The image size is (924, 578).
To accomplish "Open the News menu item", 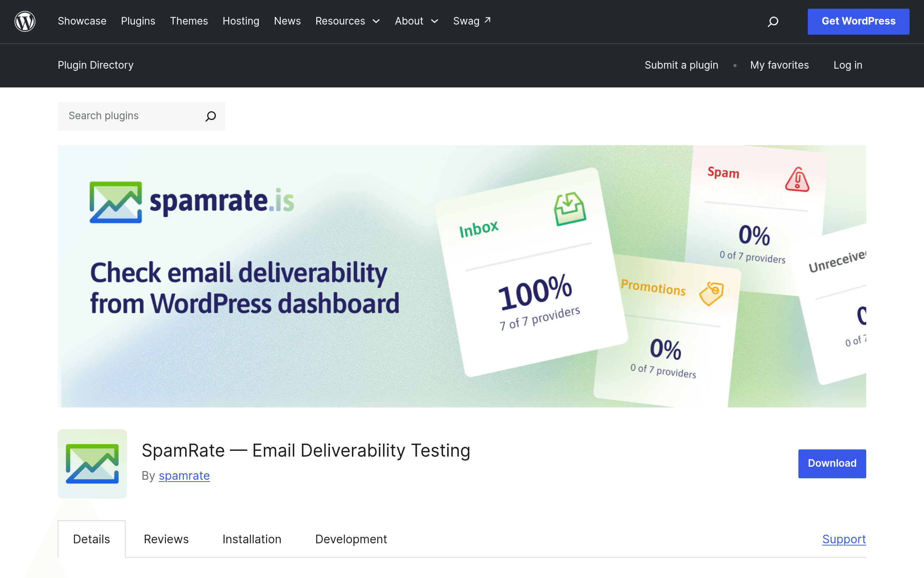I will tap(288, 21).
